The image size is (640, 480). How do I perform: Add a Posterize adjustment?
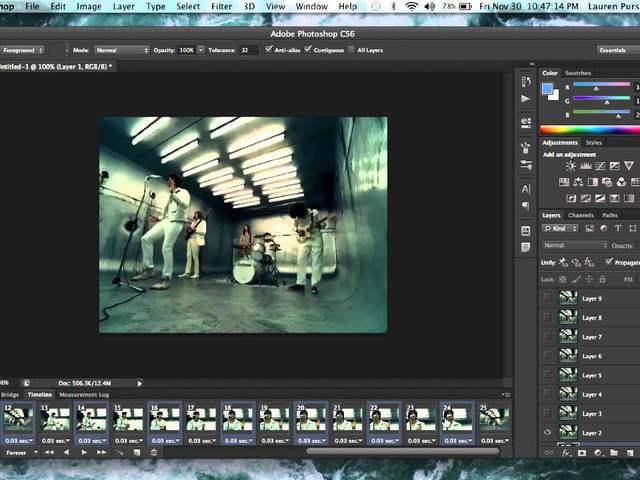[x=585, y=198]
